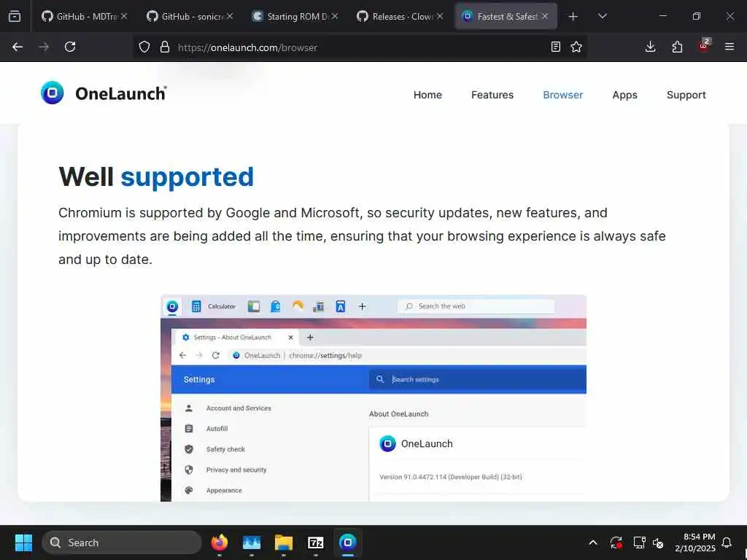Viewport: 747px width, 560px height.
Task: Open OneLaunch app from the taskbar
Action: (x=348, y=542)
